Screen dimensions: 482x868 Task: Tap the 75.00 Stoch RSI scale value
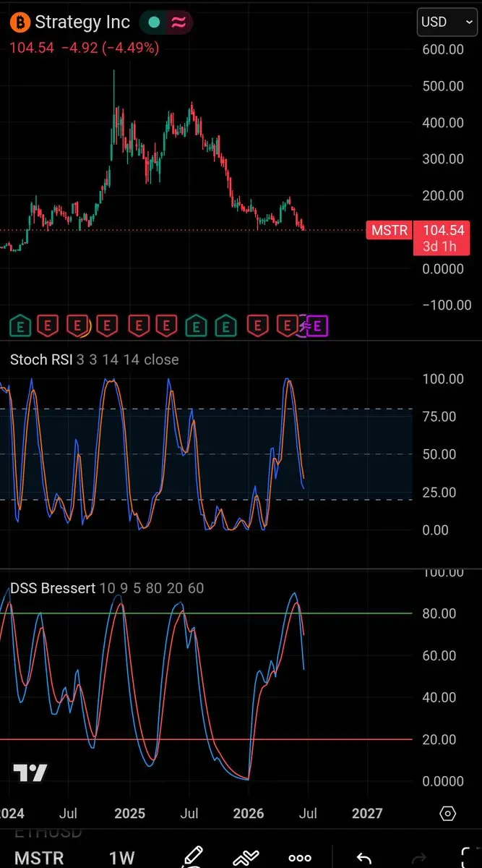[x=439, y=417]
